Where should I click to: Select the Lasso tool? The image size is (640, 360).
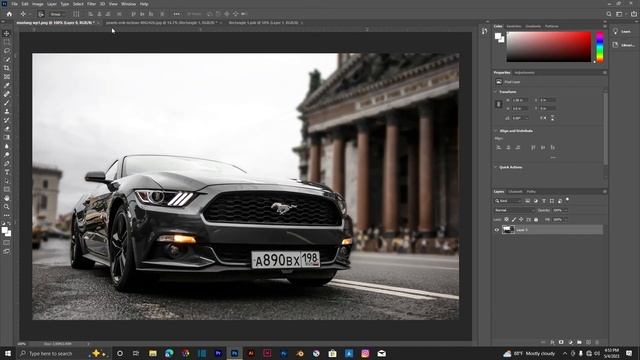[7, 51]
